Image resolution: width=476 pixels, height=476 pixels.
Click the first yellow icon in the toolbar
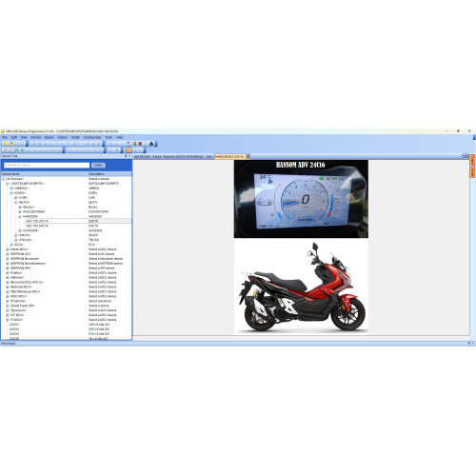(x=5, y=144)
